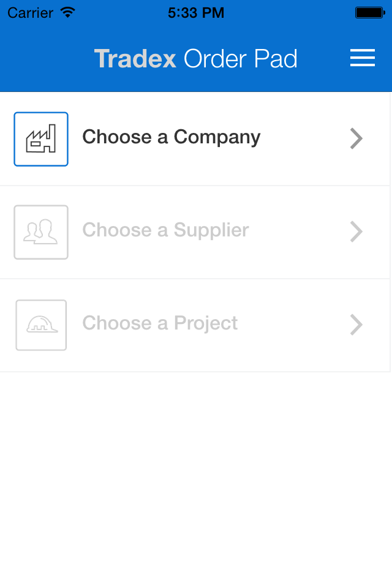Click blank space right of Project label
Image resolution: width=392 pixels, height=588 pixels.
pos(293,325)
